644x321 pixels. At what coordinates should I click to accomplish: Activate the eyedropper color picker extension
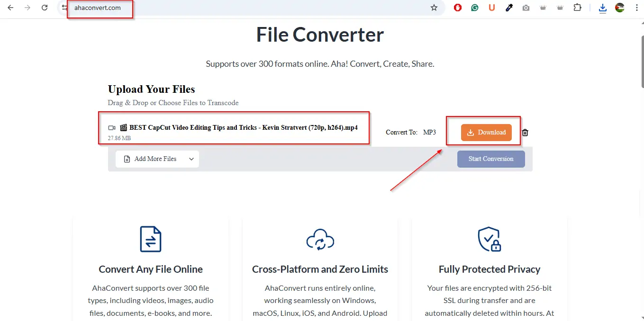(x=509, y=8)
